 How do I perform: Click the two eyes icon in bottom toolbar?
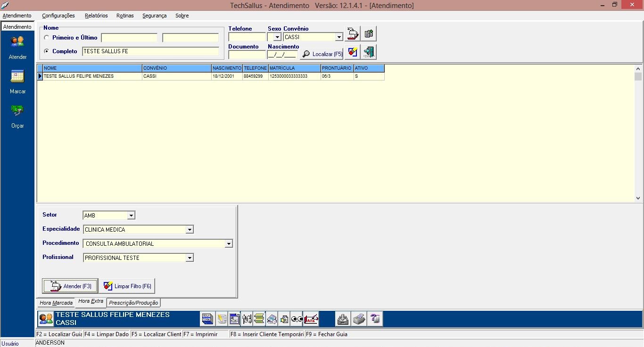tap(297, 319)
